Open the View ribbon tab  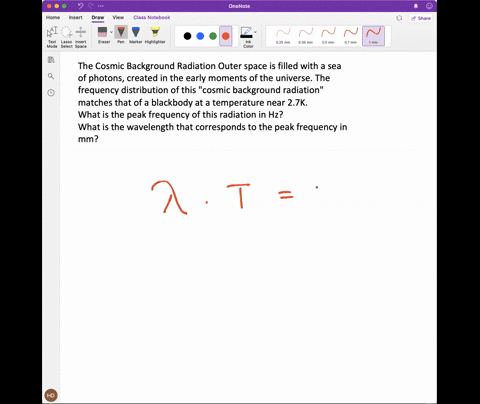pyautogui.click(x=118, y=17)
